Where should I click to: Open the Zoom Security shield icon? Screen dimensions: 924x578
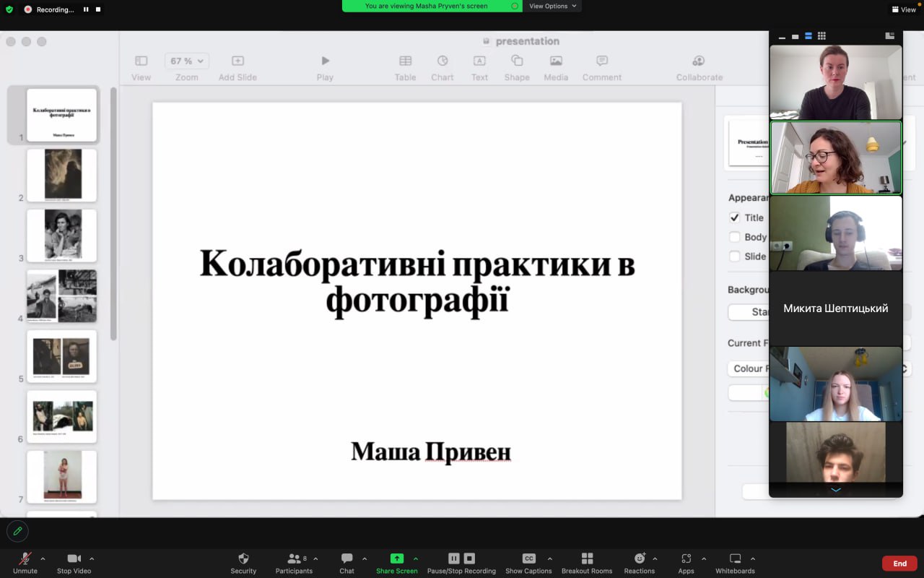pos(243,558)
